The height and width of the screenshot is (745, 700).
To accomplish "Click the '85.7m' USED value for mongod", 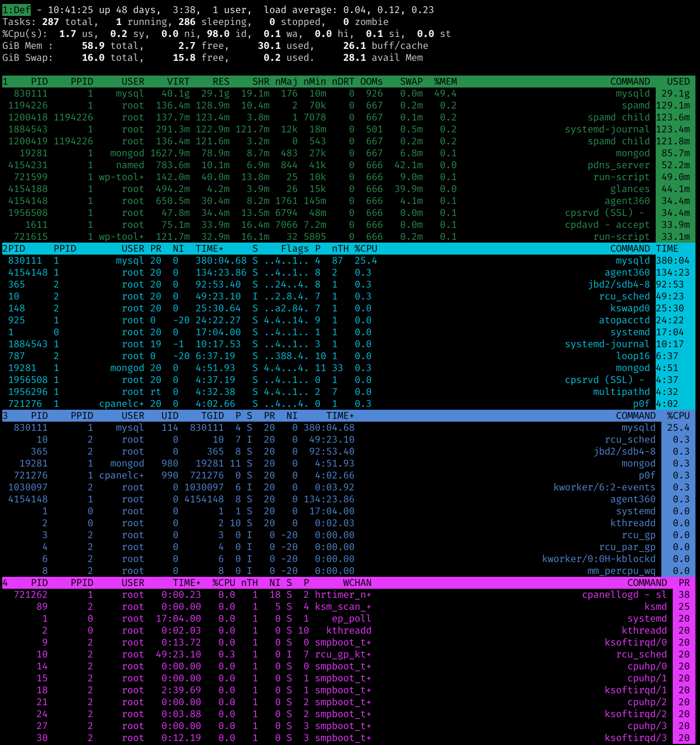I will (676, 153).
